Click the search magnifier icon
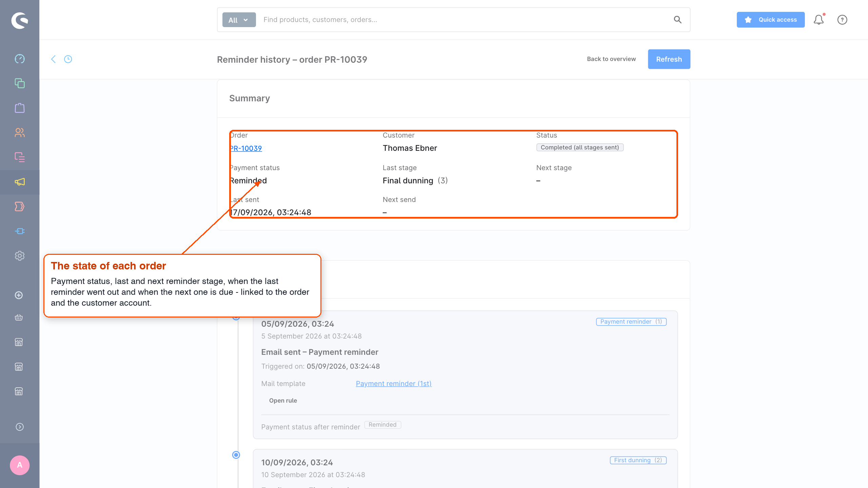The image size is (868, 488). click(677, 20)
